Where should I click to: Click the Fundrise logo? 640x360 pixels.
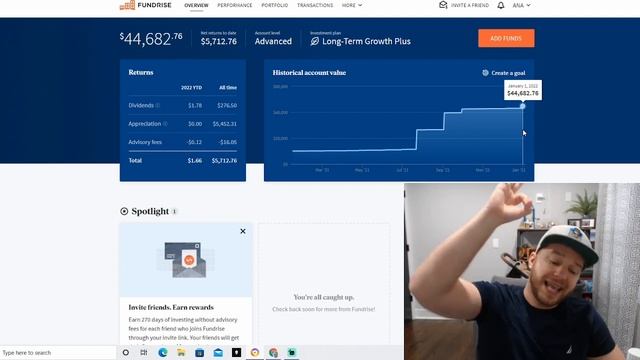coord(145,5)
